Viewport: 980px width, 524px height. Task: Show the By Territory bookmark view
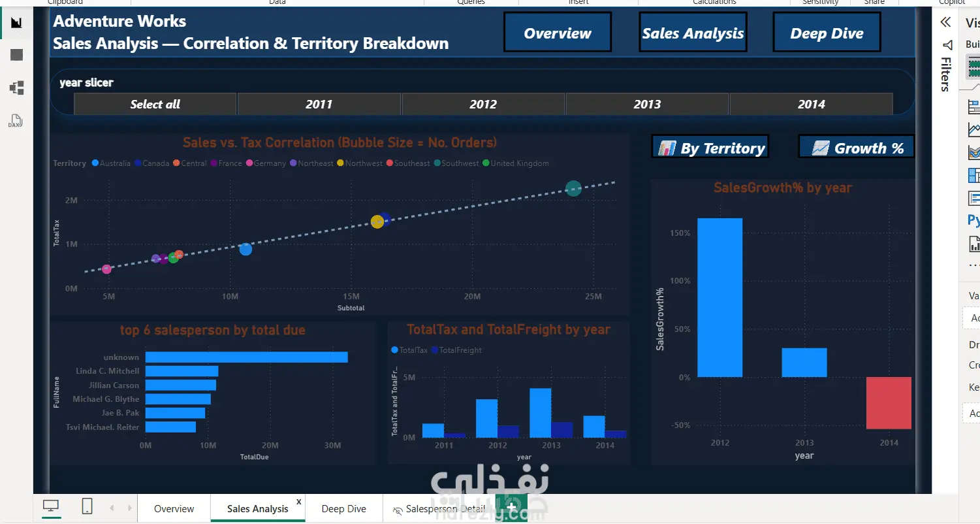coord(710,148)
